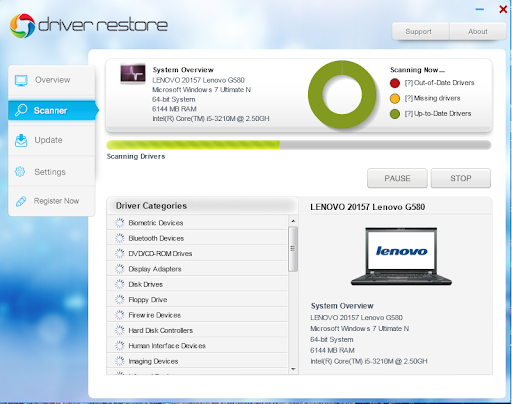Click the spinner icon beside Floppy Drive

point(119,299)
